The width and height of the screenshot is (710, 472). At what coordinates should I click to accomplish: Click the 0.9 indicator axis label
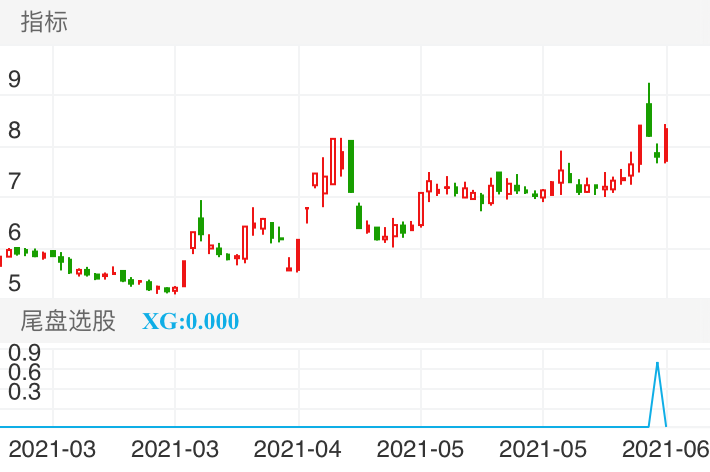coord(24,352)
